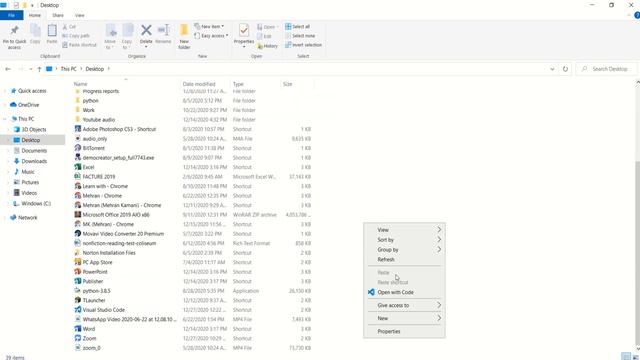
Task: Open address bar history dropdown
Action: coord(552,69)
